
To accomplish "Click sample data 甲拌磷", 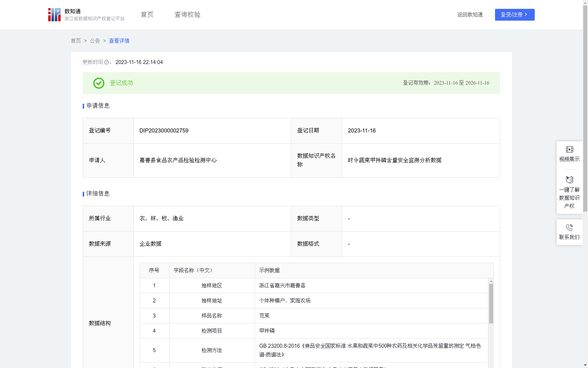I will pos(267,331).
